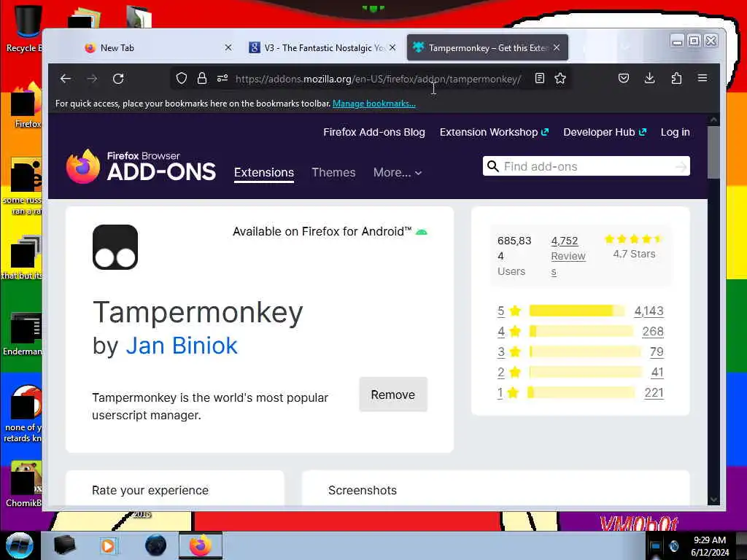Click the 4-star rating bar
747x560 pixels.
(581, 332)
